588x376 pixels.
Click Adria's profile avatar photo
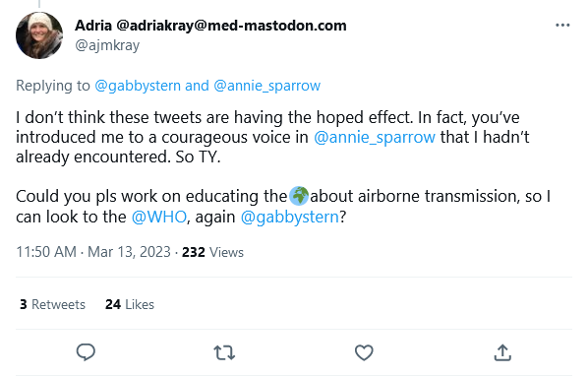[x=39, y=35]
